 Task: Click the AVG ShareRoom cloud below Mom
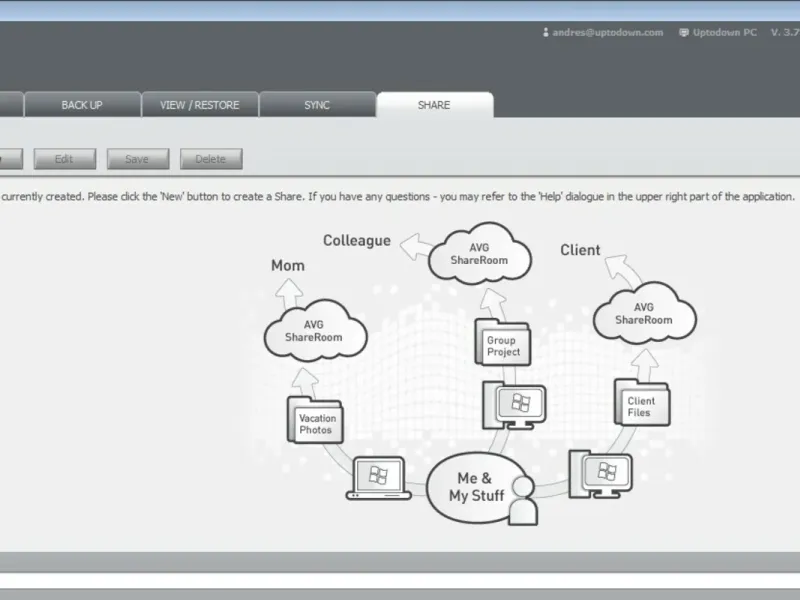click(315, 330)
